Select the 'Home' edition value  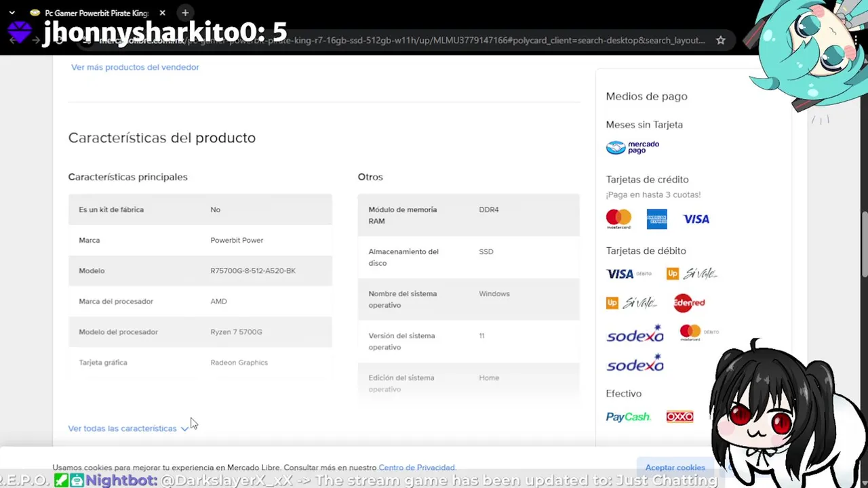point(488,378)
